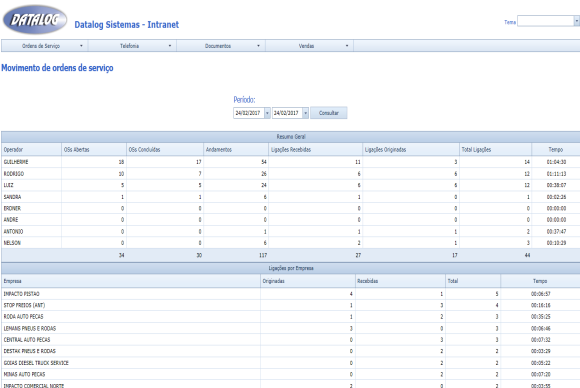Screen dimensions: 580x388
Task: Click the Tema theme input field
Action: [545, 21]
